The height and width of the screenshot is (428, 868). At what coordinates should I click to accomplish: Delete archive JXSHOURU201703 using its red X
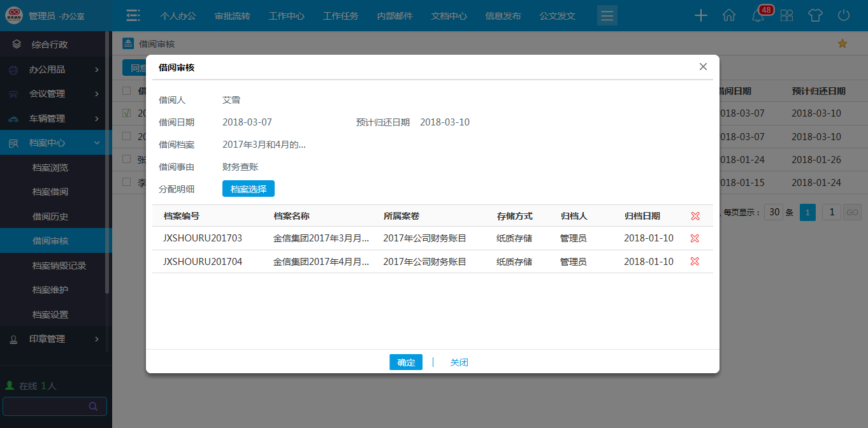click(695, 238)
